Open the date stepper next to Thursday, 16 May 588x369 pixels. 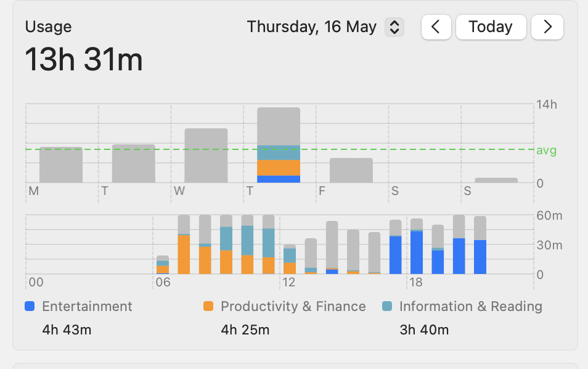point(394,27)
